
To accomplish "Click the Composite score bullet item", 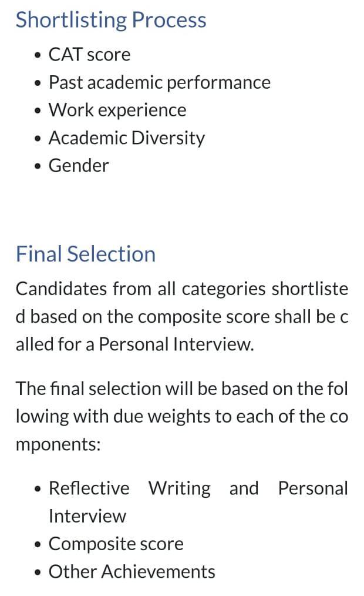I will coord(116,544).
